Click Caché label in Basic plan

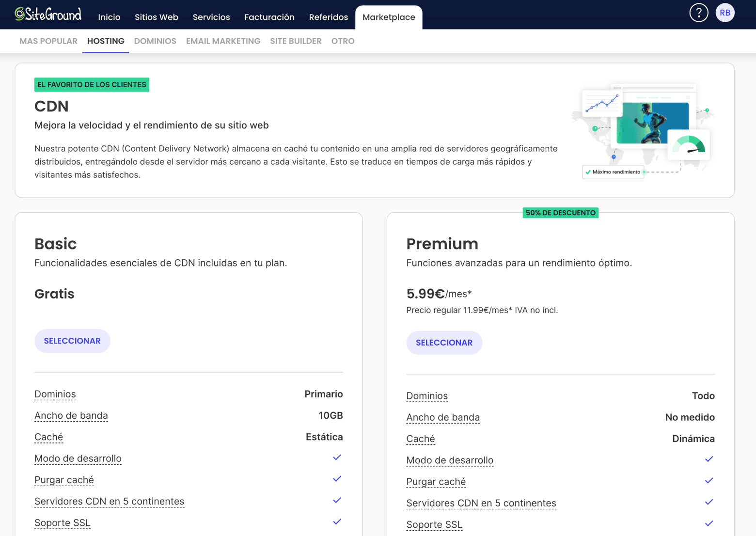[x=48, y=437]
